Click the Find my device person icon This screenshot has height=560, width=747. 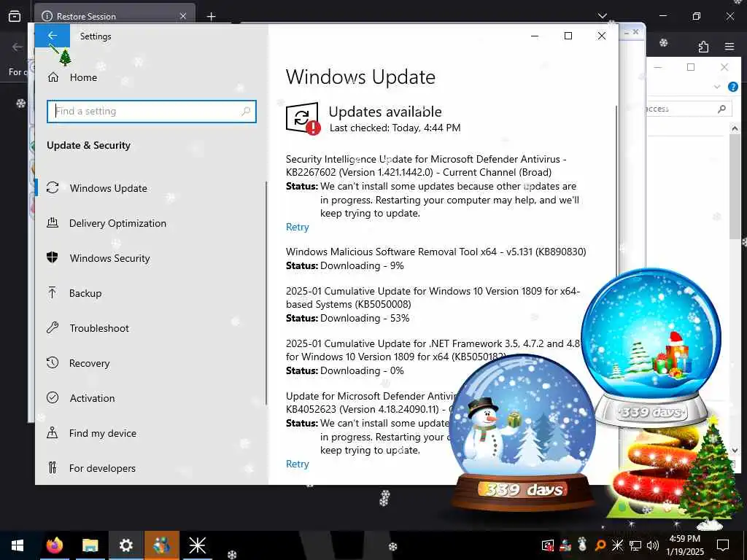[x=53, y=433]
